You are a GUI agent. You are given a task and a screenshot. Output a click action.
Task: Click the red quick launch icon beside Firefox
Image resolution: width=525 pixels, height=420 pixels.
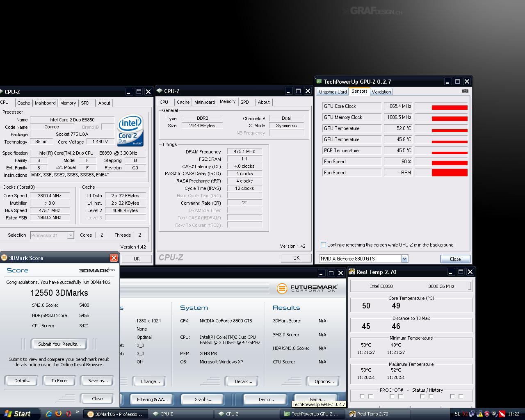coord(68,413)
